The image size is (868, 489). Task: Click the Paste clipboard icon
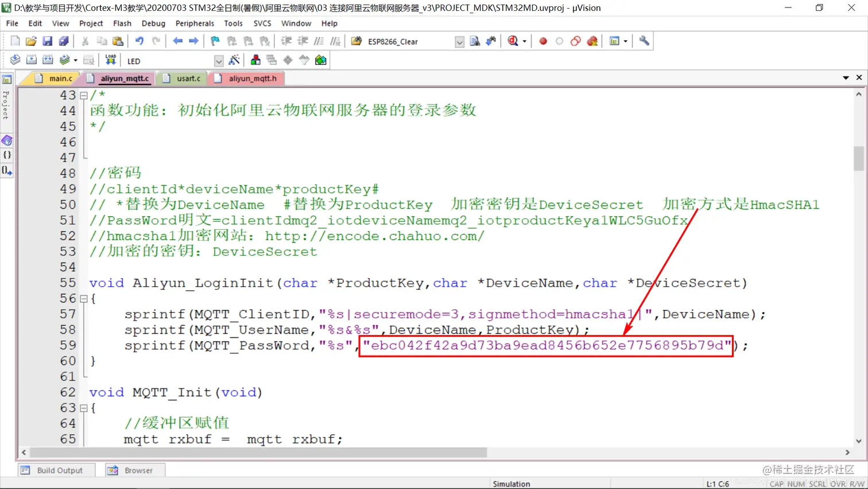(x=118, y=41)
